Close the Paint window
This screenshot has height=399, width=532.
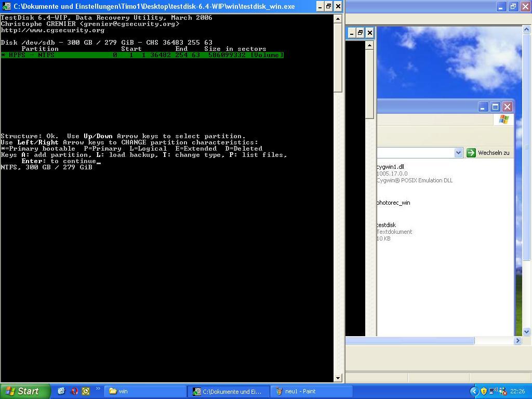(525, 6)
